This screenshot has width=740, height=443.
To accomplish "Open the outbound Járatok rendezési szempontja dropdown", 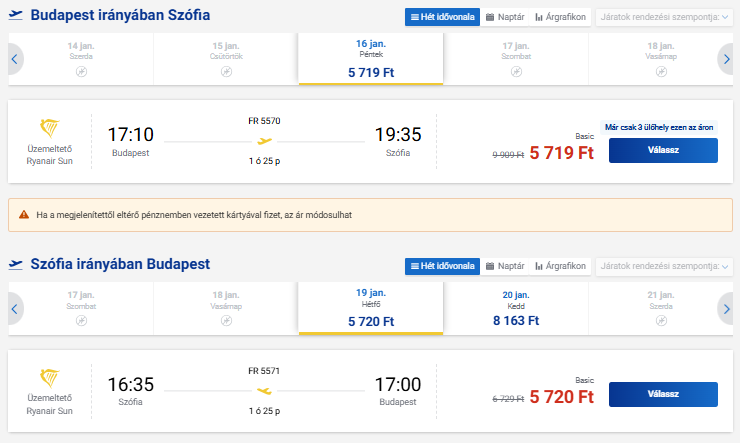I will tap(663, 17).
